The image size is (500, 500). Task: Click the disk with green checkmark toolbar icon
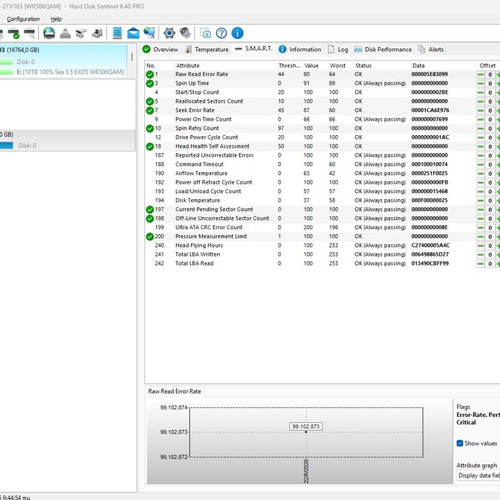(x=14, y=34)
